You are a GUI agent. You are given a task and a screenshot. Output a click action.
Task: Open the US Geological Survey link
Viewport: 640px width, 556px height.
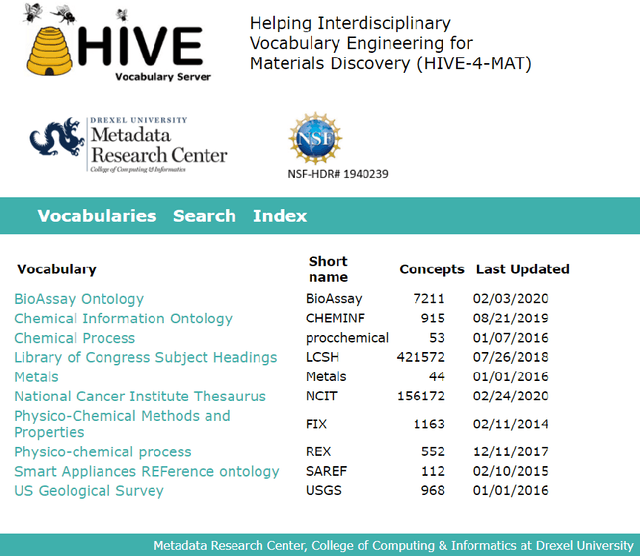(89, 491)
